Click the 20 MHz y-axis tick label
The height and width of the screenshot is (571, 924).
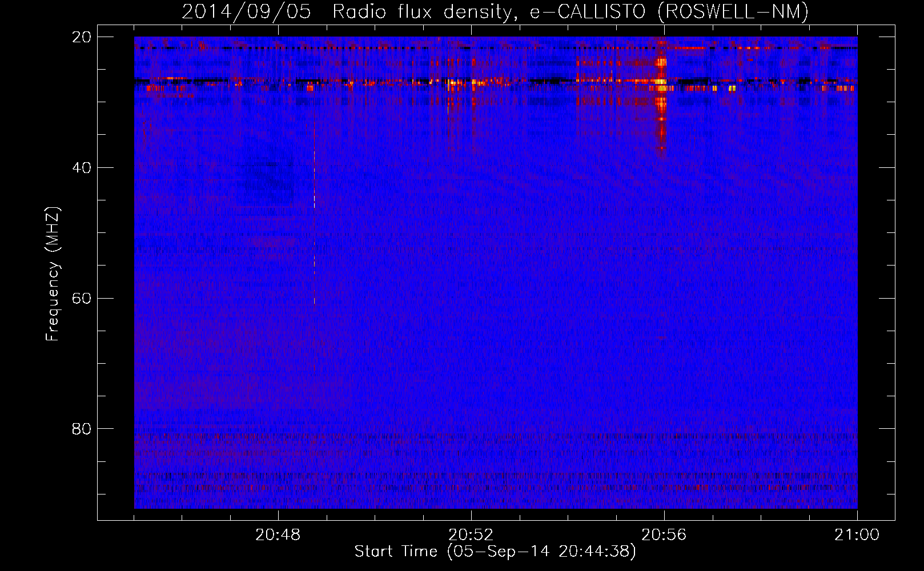(82, 37)
